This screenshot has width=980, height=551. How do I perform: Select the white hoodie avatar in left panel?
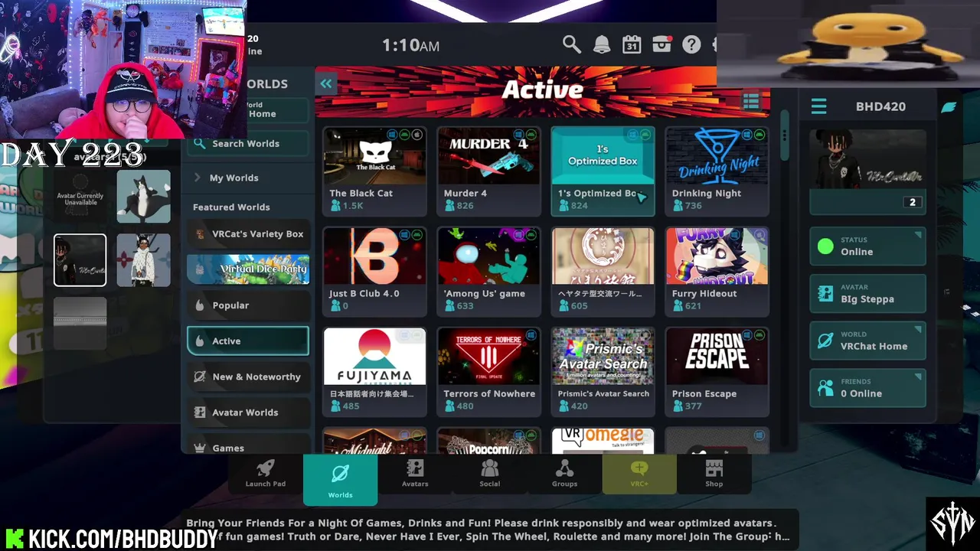point(143,260)
